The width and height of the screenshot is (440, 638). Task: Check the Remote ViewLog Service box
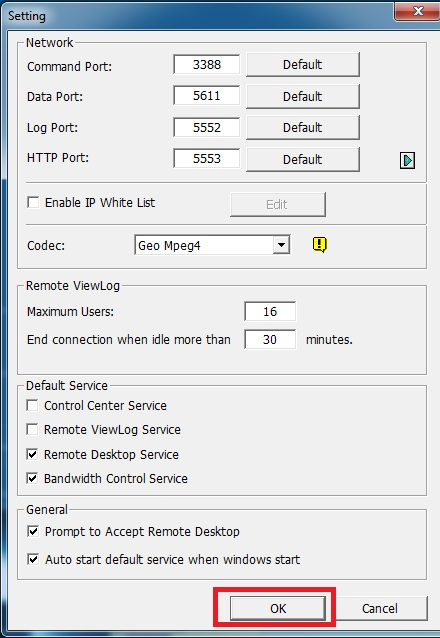tap(32, 429)
